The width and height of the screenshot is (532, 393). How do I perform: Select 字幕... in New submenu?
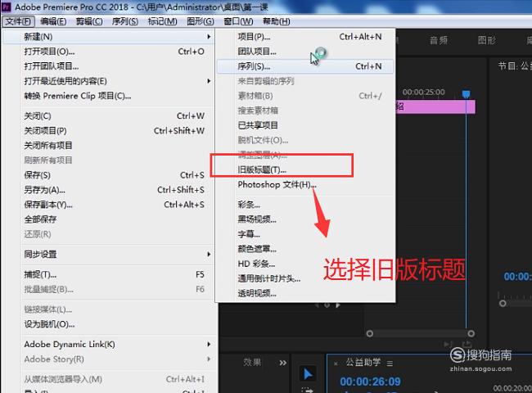(305, 234)
